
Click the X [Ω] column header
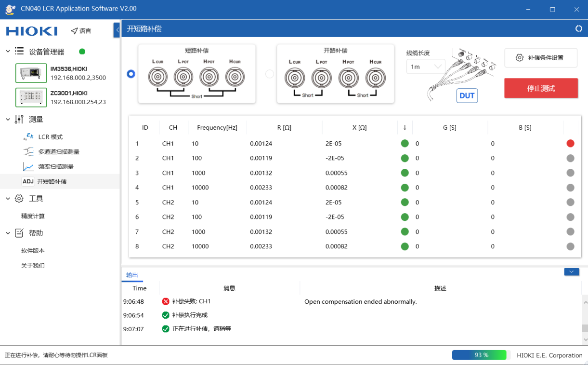tap(360, 127)
